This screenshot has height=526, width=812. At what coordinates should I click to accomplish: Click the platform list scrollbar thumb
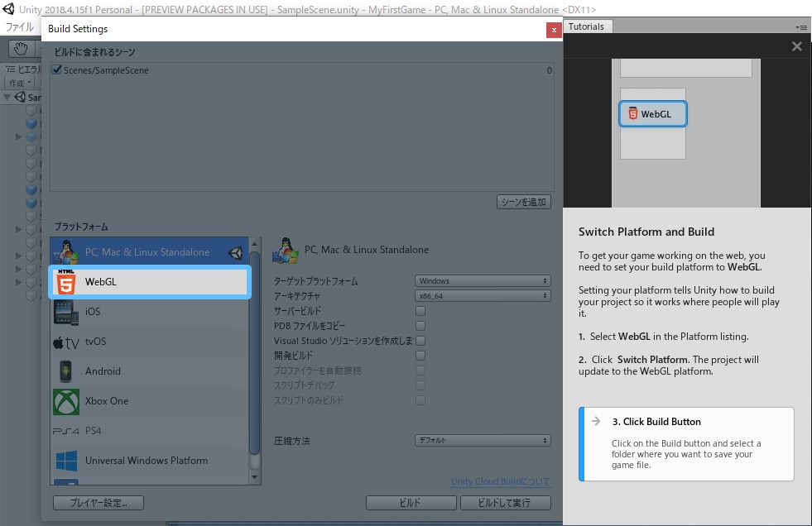254,353
